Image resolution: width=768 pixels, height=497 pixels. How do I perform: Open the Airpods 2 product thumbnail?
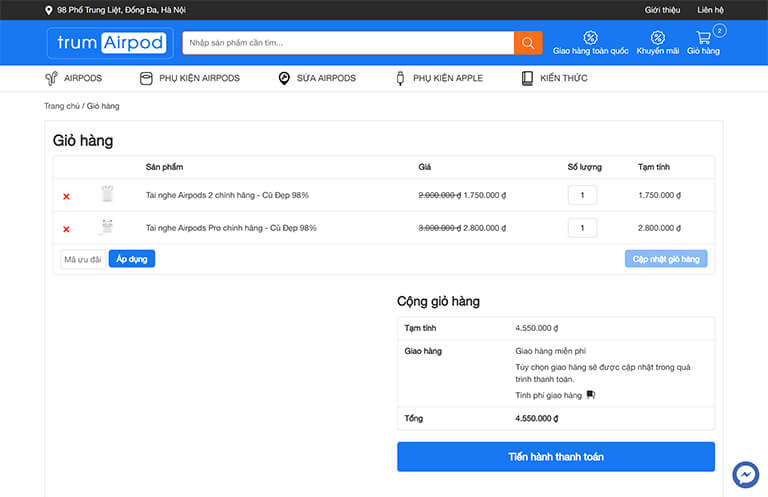(107, 195)
